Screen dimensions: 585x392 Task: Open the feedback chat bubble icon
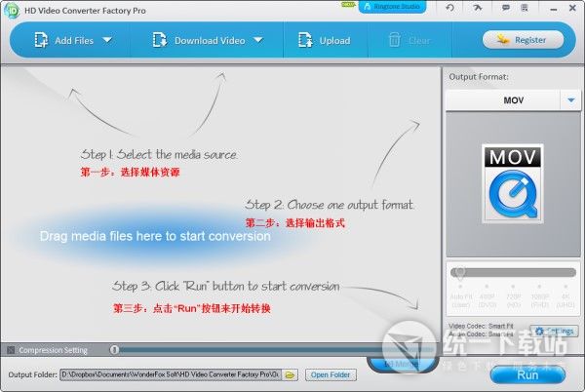click(504, 9)
